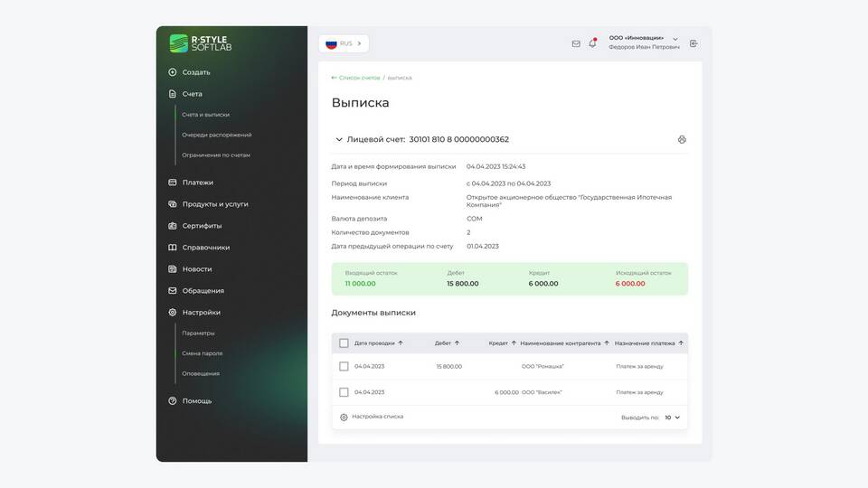
Task: Collapse the Лицевой счет section chevron
Action: (339, 140)
